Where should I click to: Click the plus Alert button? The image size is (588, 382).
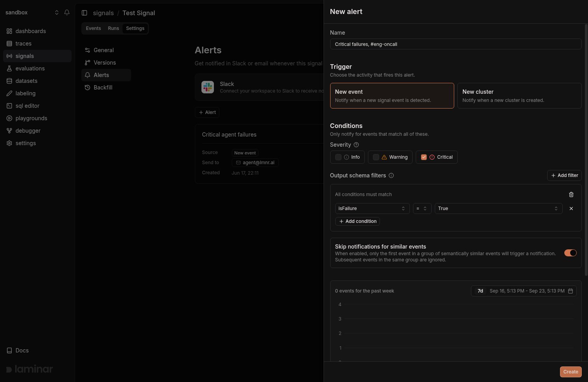pyautogui.click(x=207, y=112)
